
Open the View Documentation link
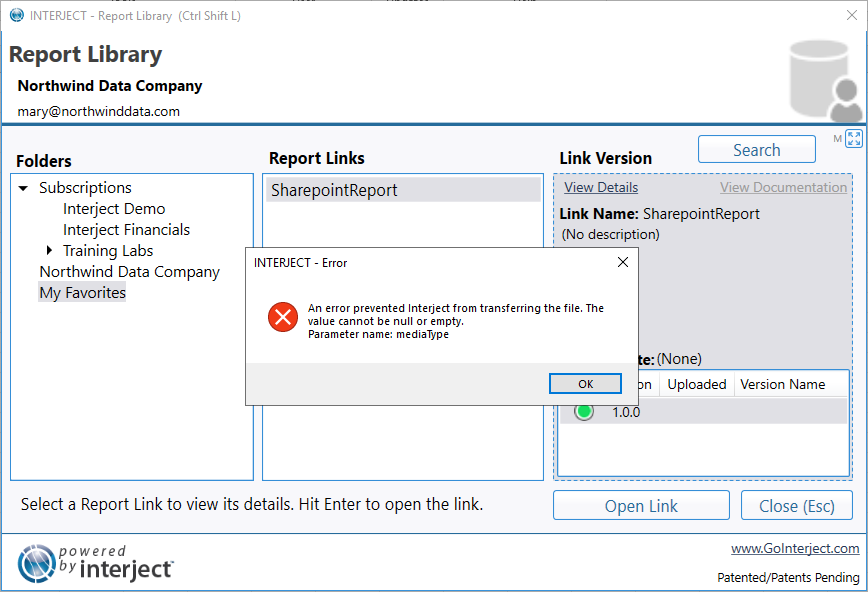(783, 187)
